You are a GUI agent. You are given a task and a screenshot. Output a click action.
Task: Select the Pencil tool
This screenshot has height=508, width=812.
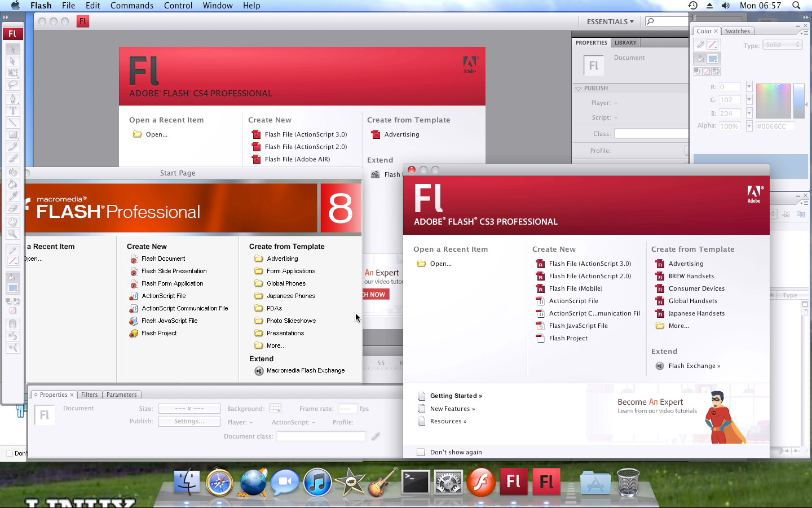point(12,146)
